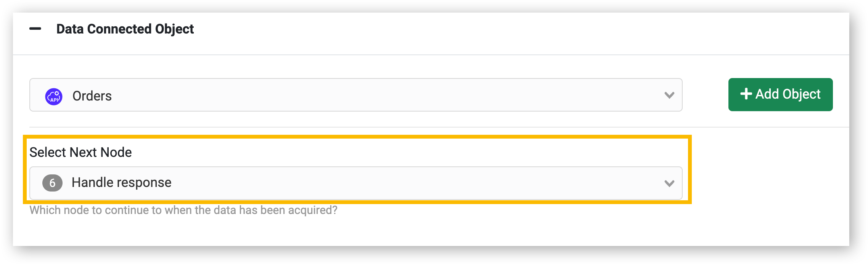Click the Object word on the green button

click(801, 94)
